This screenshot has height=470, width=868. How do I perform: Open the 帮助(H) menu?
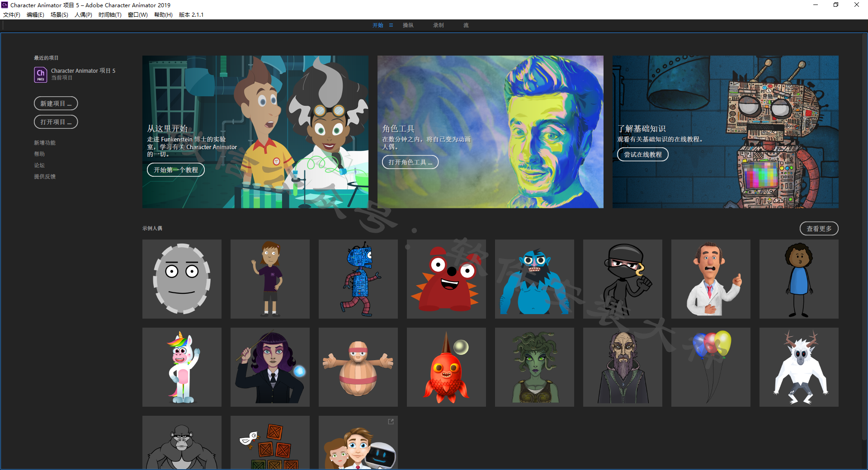(x=163, y=14)
